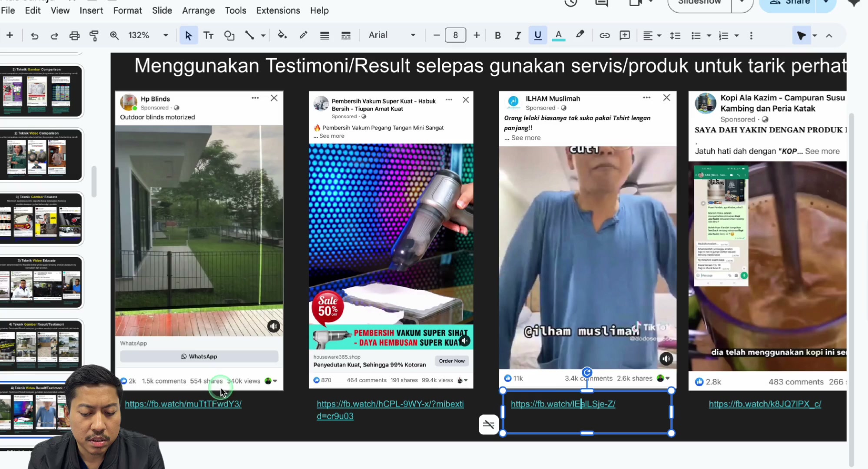Open Border weight options
The height and width of the screenshot is (469, 868).
[325, 36]
